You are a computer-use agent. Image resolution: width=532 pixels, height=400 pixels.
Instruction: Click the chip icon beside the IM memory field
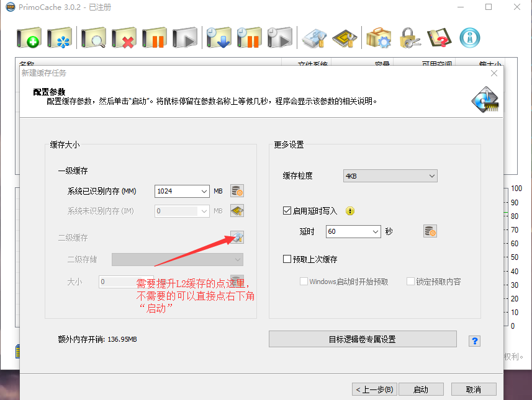[237, 211]
